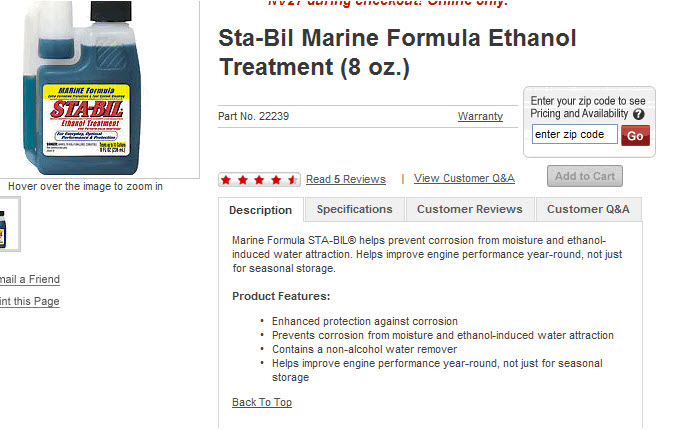Click the Product Features heading

click(x=281, y=296)
